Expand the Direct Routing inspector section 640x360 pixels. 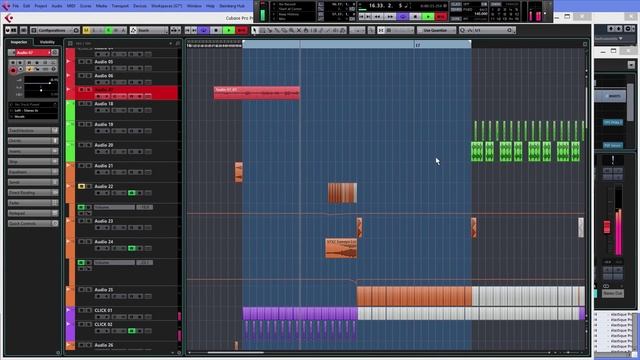pyautogui.click(x=33, y=193)
